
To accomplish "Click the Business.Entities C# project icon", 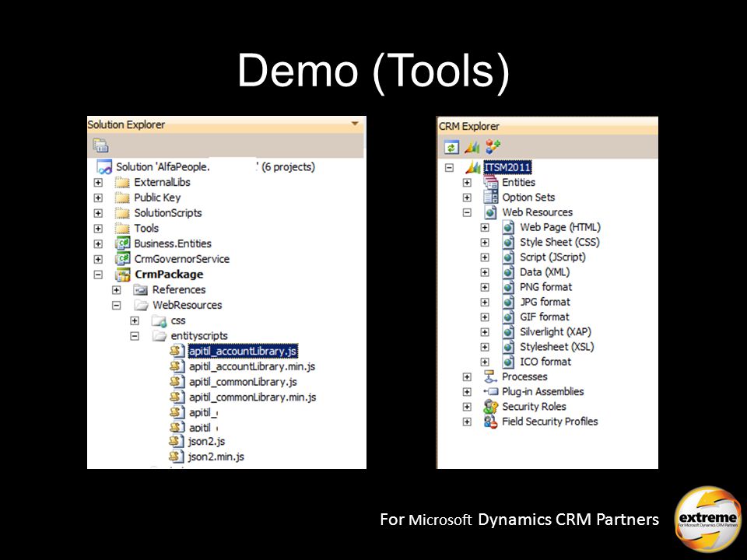I will point(122,243).
